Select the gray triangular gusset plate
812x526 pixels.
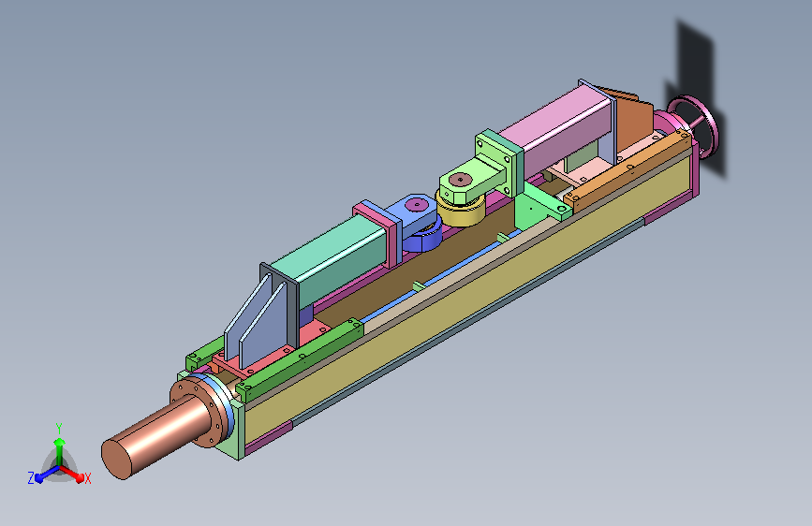pyautogui.click(x=265, y=329)
